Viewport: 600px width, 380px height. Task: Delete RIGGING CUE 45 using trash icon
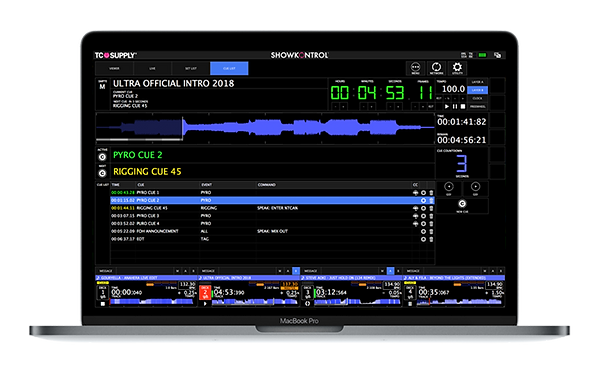(431, 209)
